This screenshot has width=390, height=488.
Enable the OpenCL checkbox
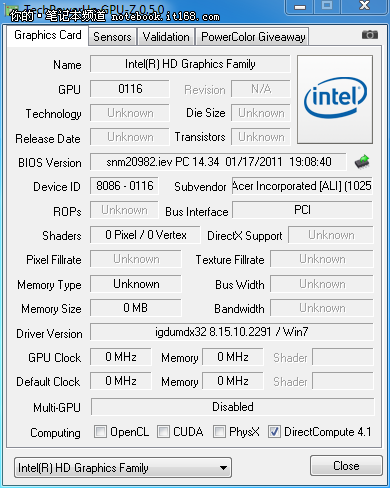[100, 431]
